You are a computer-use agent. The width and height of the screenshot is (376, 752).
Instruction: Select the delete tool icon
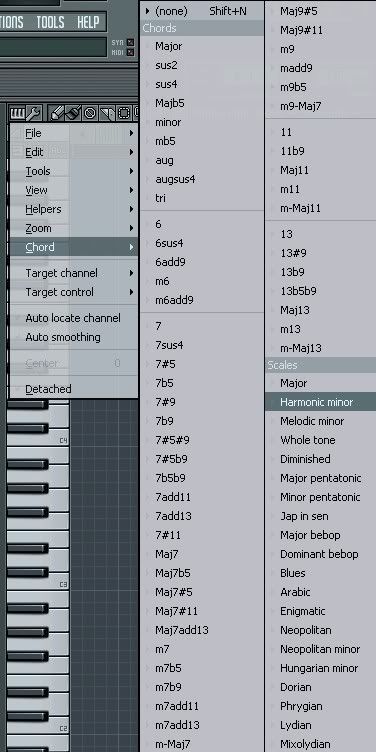coord(90,114)
